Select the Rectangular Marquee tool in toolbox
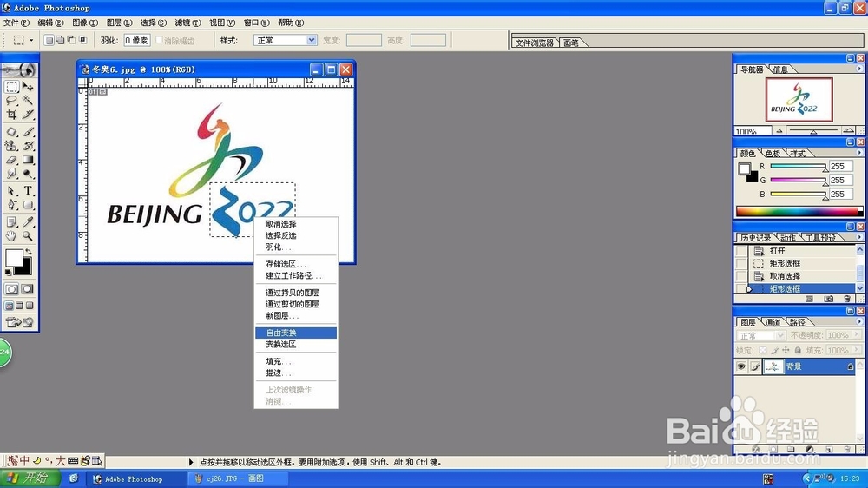 [x=11, y=87]
